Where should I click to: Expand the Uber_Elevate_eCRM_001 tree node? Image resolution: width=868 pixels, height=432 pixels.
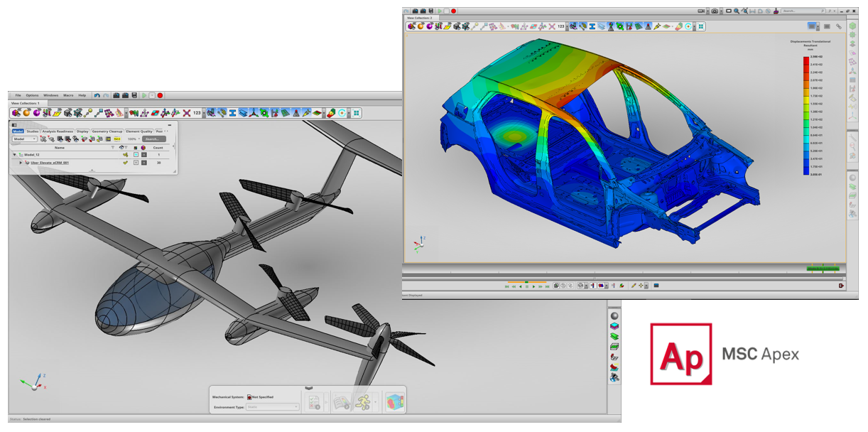click(x=21, y=163)
